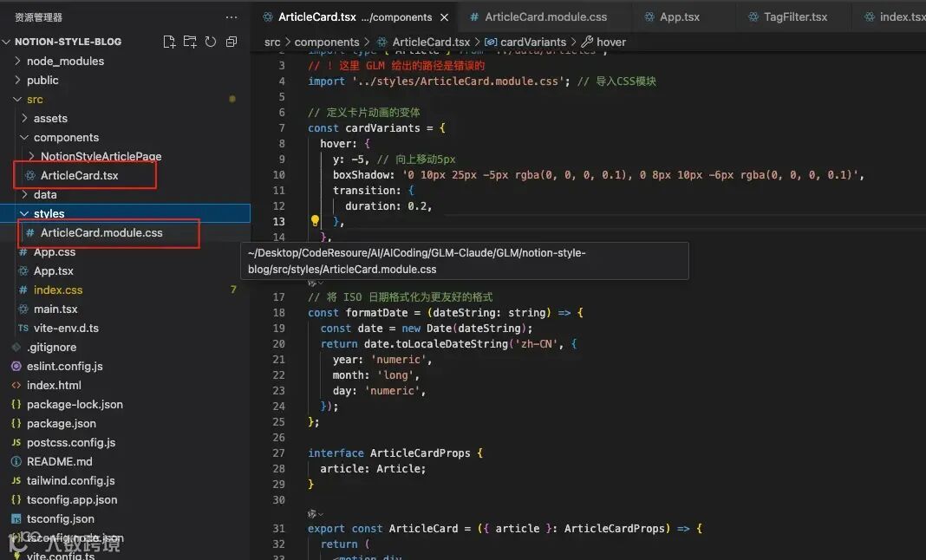Click the ArticleCardProps interface name on line 27

point(420,453)
